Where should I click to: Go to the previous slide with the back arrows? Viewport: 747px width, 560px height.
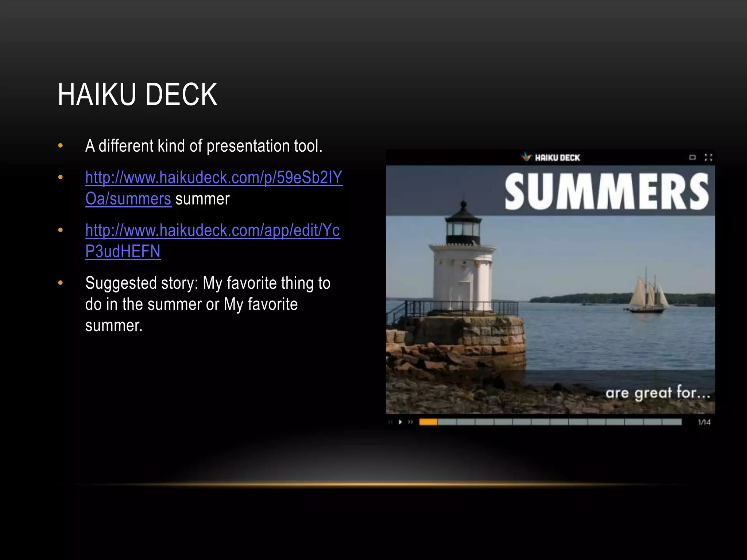tap(391, 422)
